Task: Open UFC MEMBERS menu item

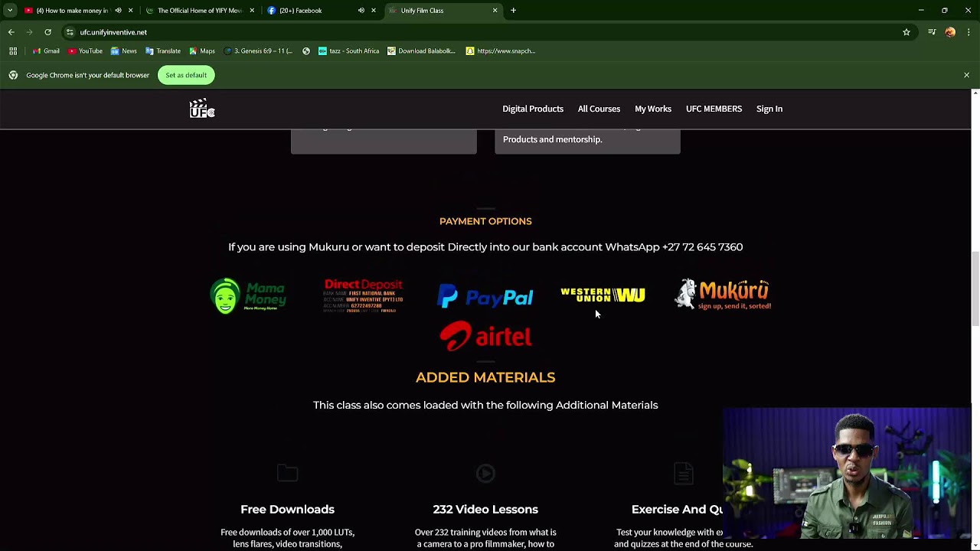Action: (714, 109)
